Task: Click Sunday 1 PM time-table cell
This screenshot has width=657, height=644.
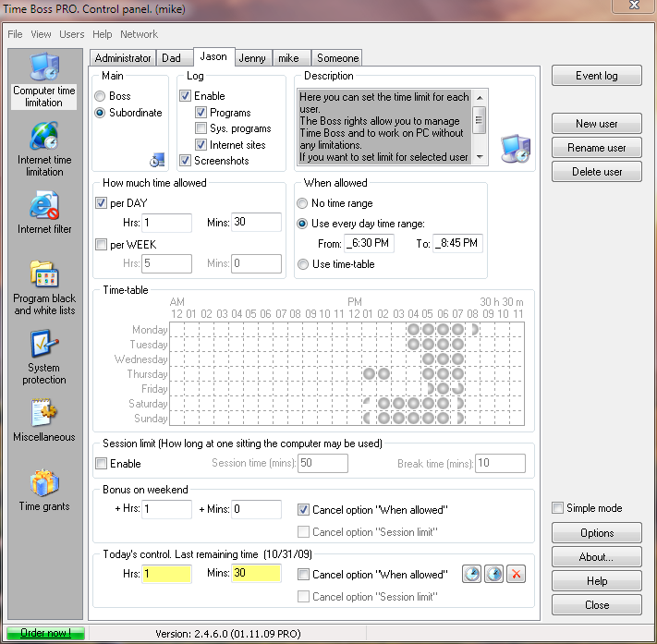Action: pos(369,418)
